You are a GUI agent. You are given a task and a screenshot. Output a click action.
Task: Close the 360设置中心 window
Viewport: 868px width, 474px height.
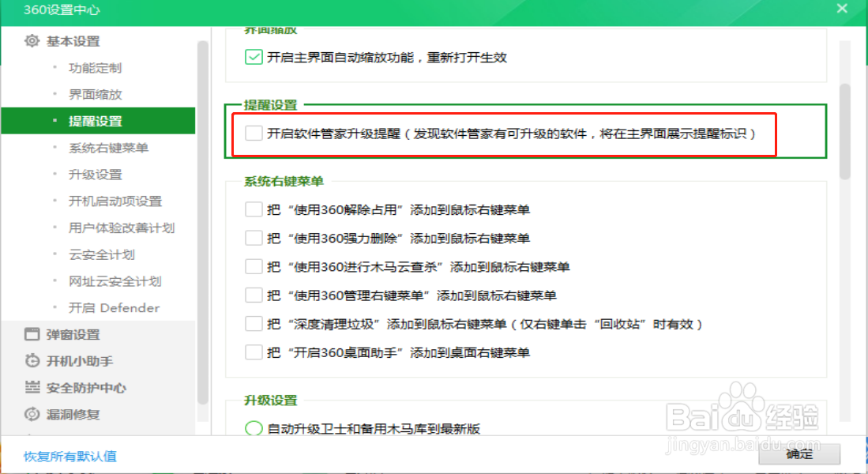(x=842, y=9)
